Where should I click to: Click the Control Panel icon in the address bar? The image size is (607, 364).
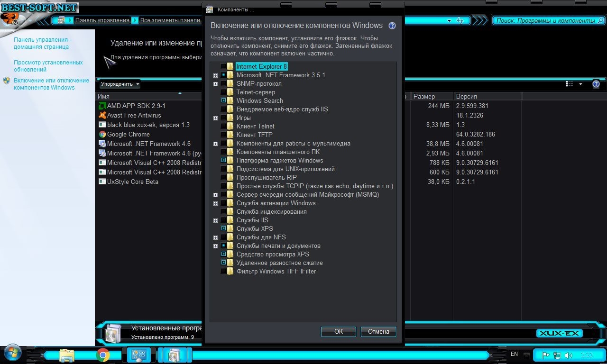(x=61, y=20)
